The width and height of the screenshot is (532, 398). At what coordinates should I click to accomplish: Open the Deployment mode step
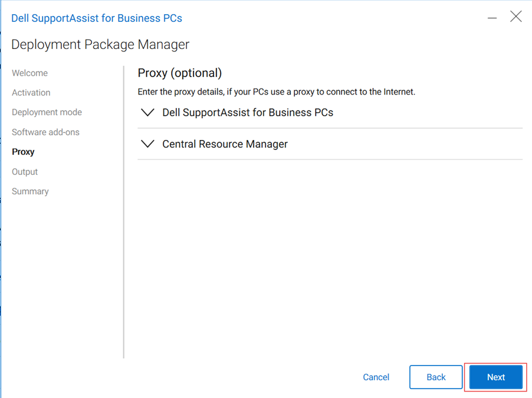click(x=47, y=112)
